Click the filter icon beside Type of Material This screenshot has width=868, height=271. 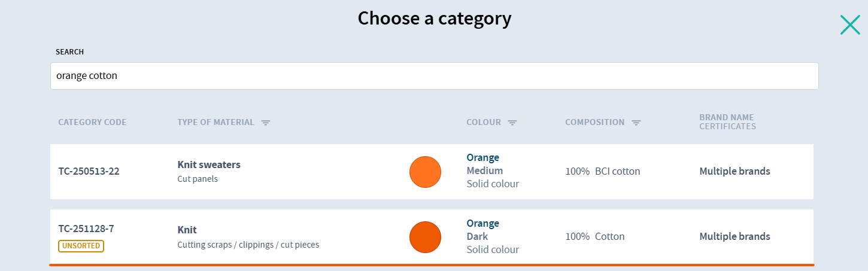click(266, 123)
